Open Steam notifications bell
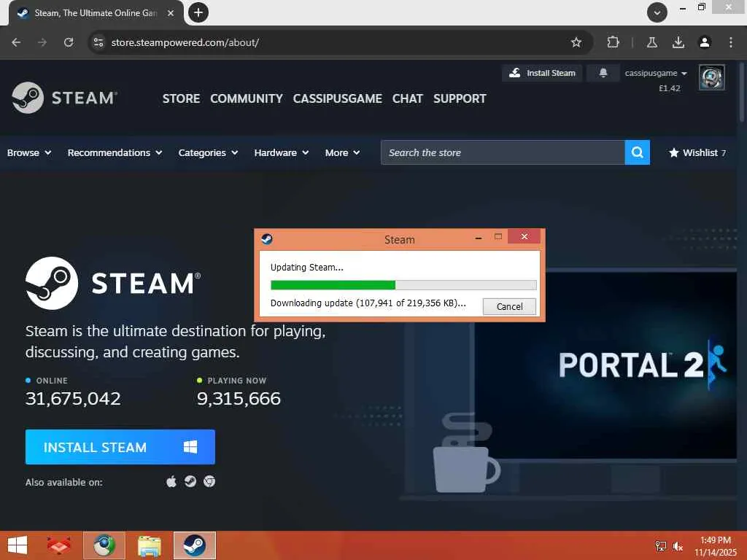 [603, 73]
